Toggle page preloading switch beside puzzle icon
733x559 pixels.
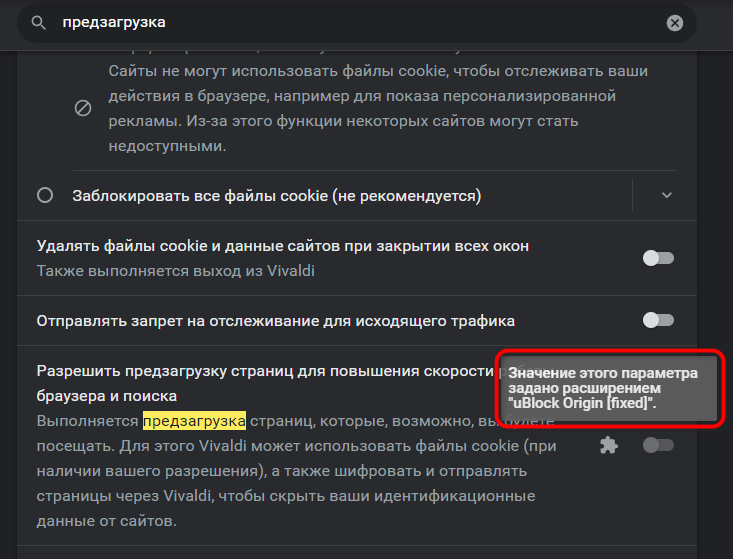(658, 445)
